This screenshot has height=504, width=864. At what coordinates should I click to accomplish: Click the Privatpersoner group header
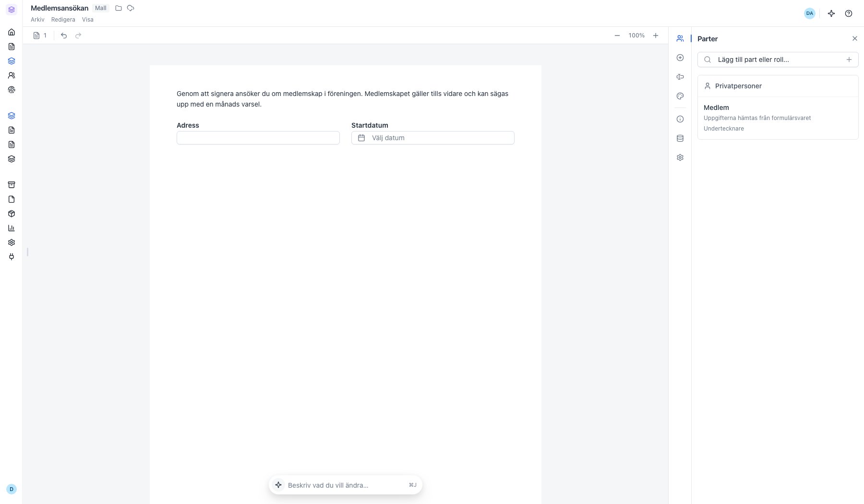(x=778, y=86)
